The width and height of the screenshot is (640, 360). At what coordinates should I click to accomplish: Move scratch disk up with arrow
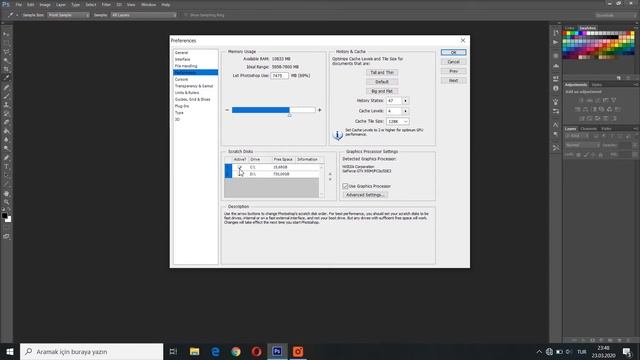pyautogui.click(x=330, y=174)
